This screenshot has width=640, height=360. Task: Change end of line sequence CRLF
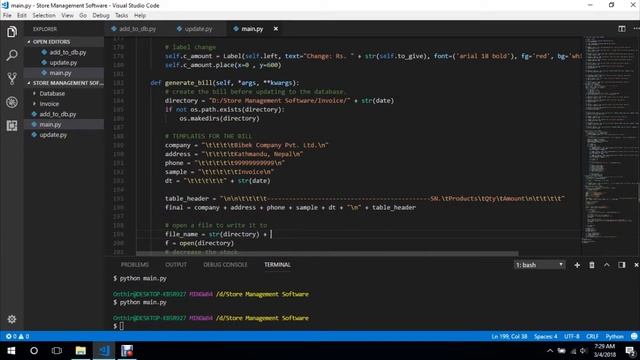pyautogui.click(x=592, y=336)
